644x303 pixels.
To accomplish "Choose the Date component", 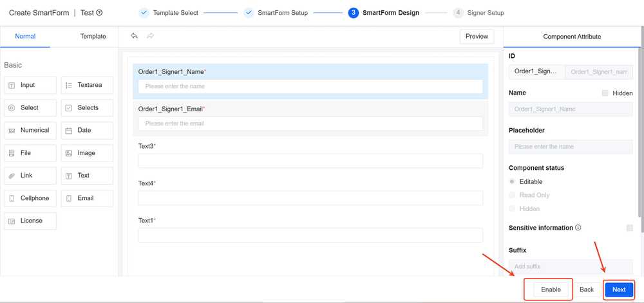I will pyautogui.click(x=87, y=130).
